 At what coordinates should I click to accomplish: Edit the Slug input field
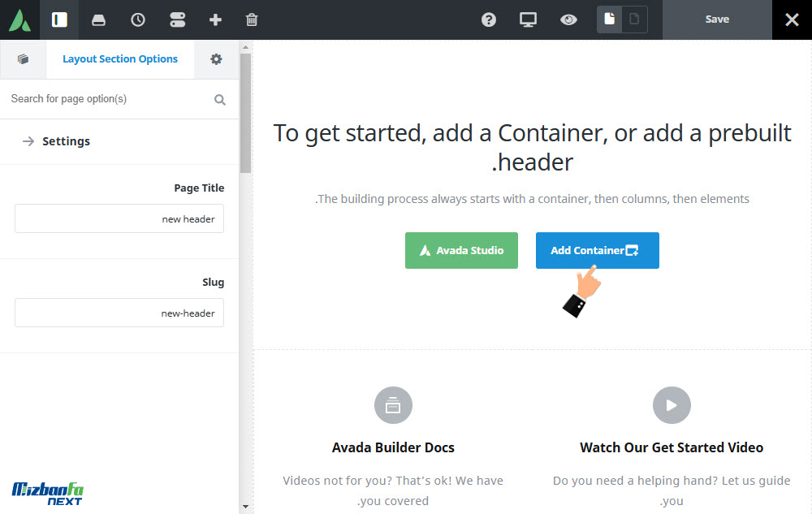(119, 313)
